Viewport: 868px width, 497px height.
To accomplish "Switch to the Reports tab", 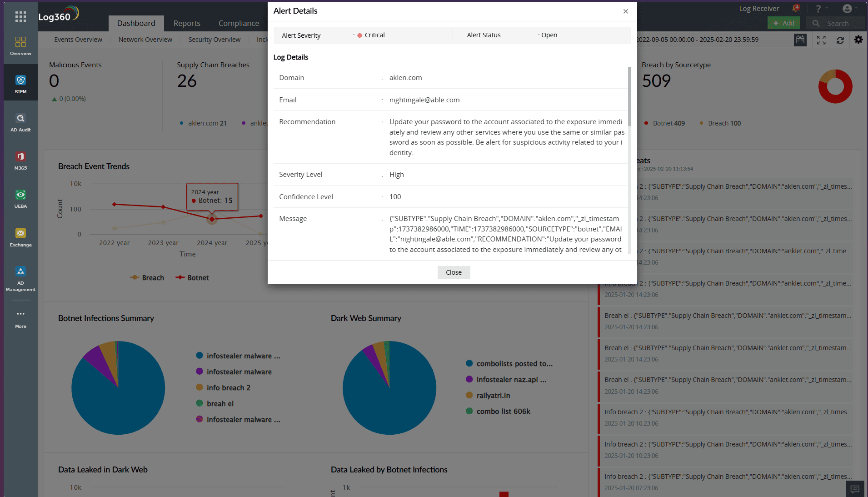I will pyautogui.click(x=186, y=23).
